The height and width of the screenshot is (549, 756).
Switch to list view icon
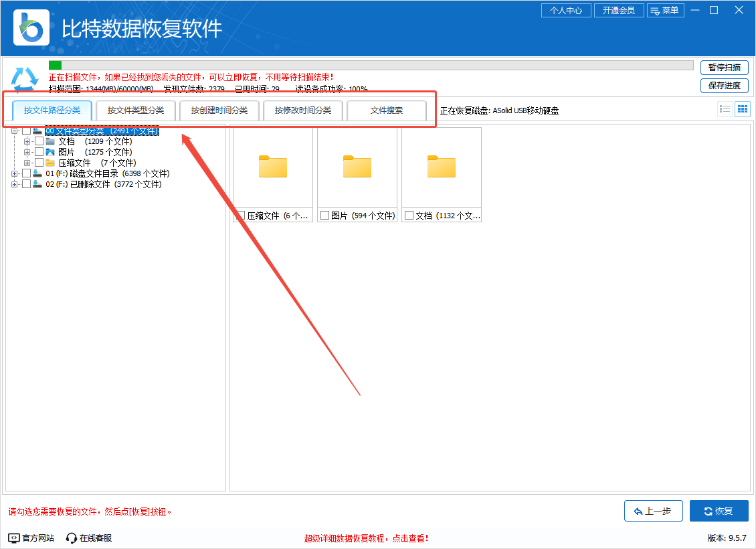click(725, 109)
